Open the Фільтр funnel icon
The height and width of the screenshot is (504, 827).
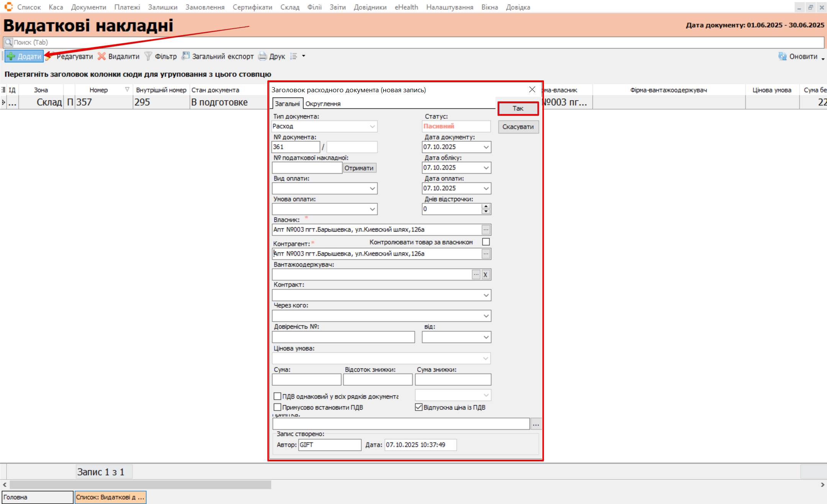pos(148,56)
